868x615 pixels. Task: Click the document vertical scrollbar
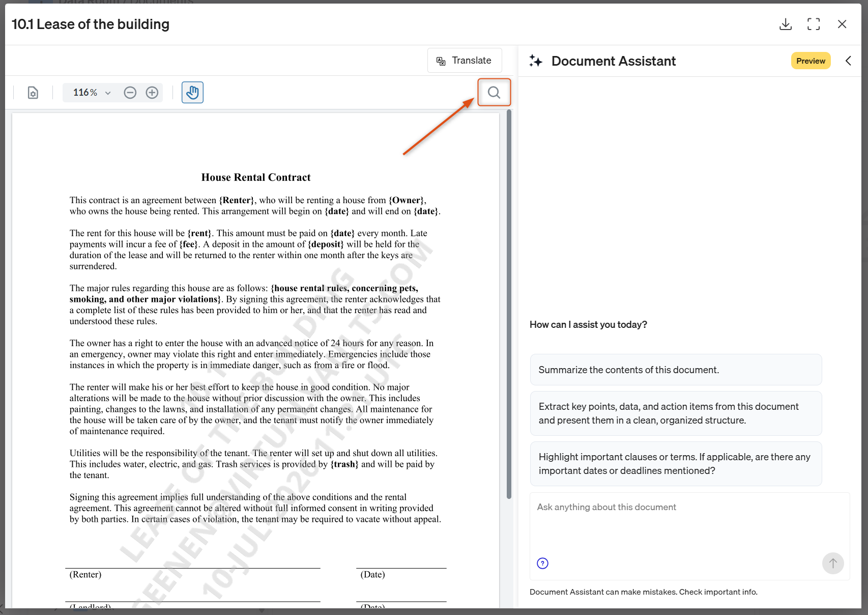(x=509, y=304)
